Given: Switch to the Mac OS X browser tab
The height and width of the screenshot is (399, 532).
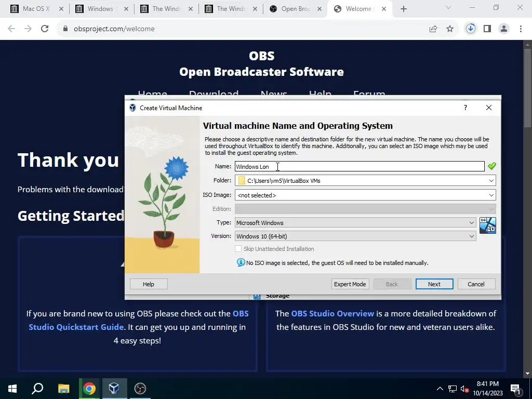Looking at the screenshot, I should [x=36, y=9].
